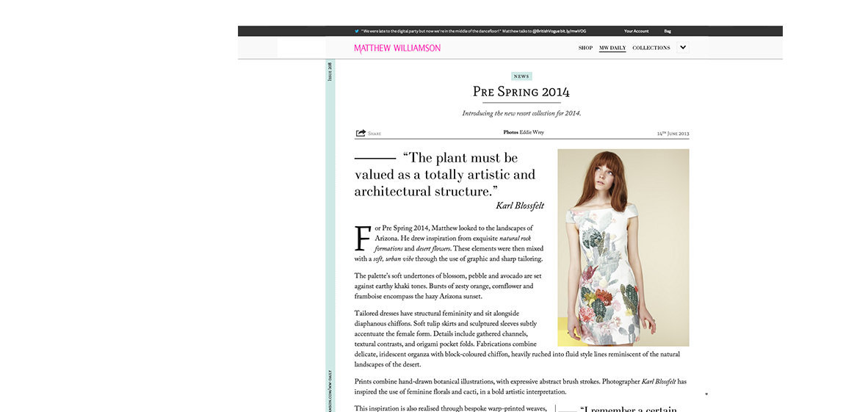Click the floral dress model photo
This screenshot has width=868, height=412.
[623, 247]
